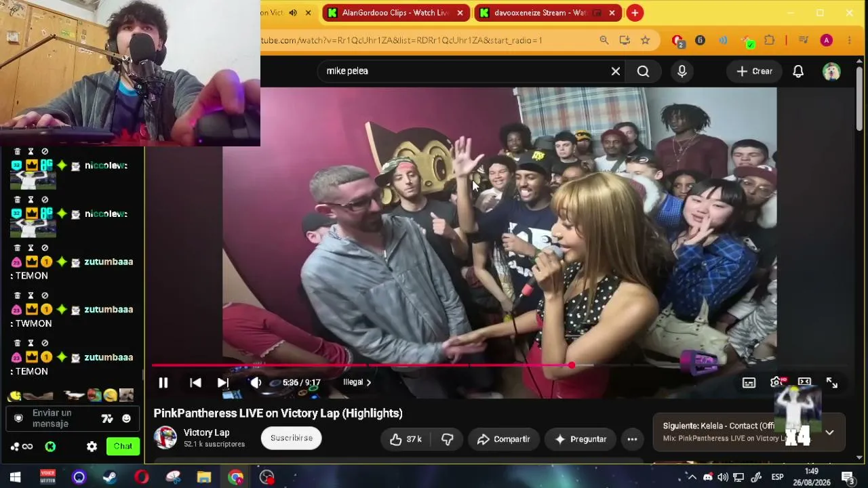
Task: Start voice search with the microphone
Action: 682,71
